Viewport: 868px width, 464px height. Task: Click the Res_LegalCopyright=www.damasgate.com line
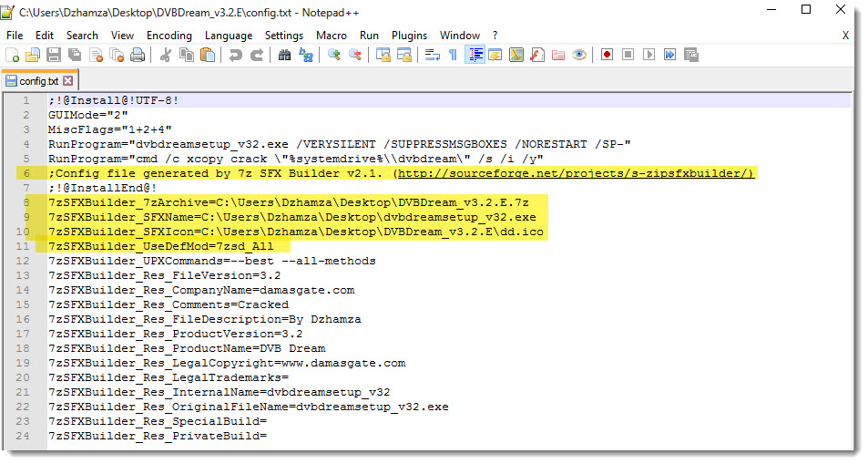tap(227, 363)
